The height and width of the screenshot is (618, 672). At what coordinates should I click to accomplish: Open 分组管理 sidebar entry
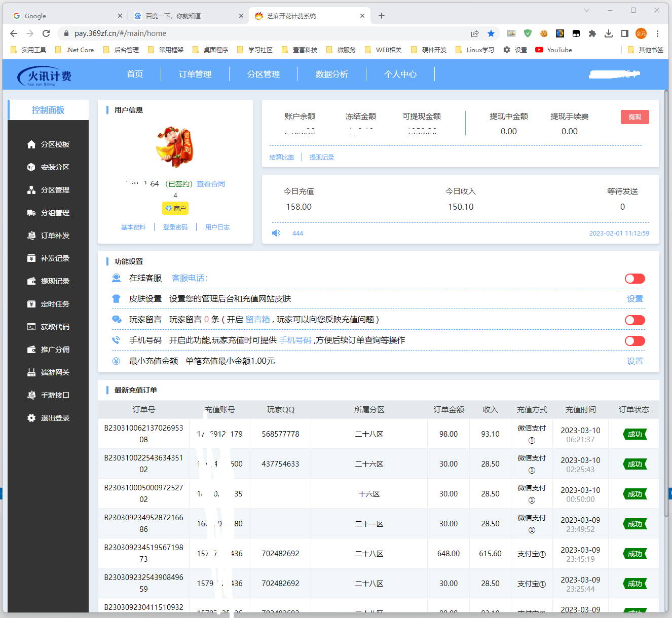(x=48, y=213)
